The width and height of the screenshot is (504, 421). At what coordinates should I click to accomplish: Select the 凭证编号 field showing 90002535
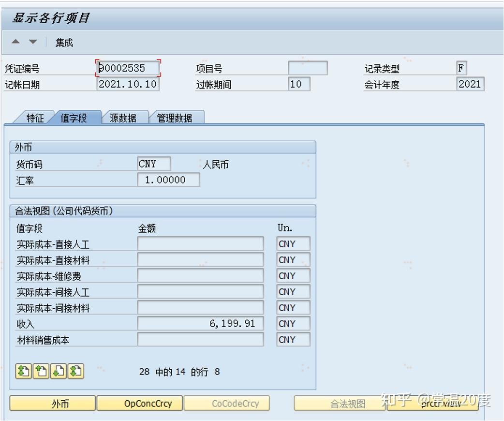pyautogui.click(x=127, y=68)
